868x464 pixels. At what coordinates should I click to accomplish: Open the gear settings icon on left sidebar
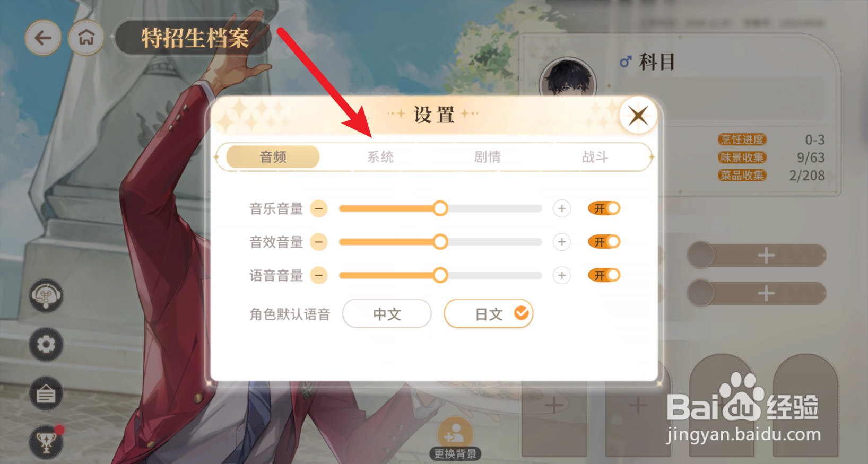coord(46,345)
